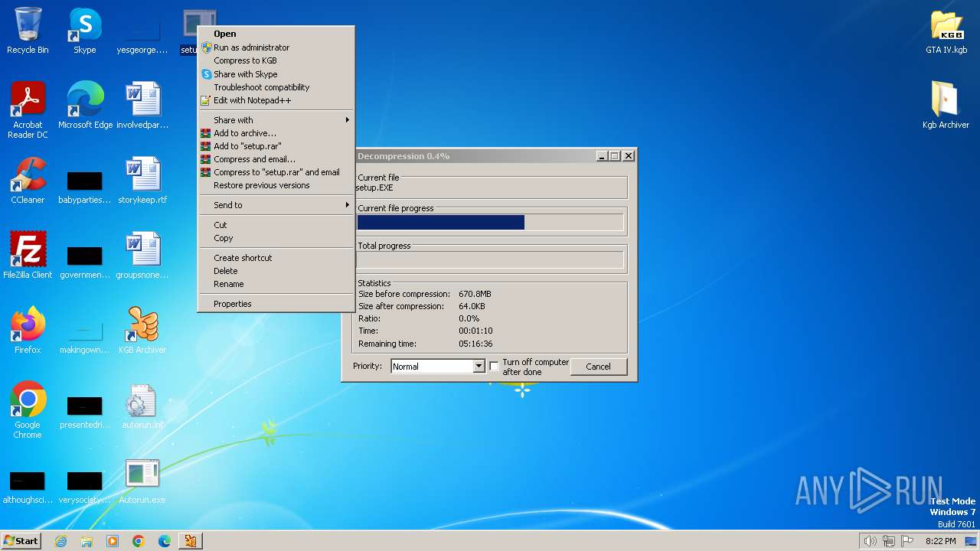
Task: Select Create shortcut
Action: click(276, 258)
